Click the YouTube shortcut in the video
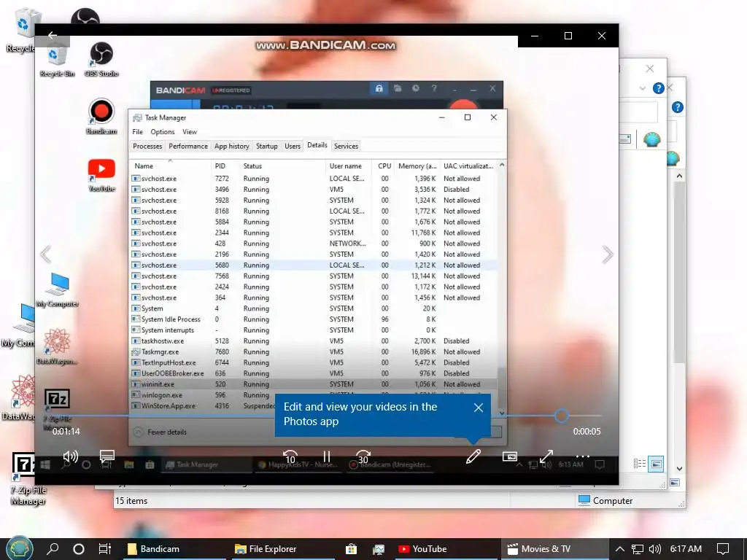Viewport: 747px width, 560px height. 101,175
